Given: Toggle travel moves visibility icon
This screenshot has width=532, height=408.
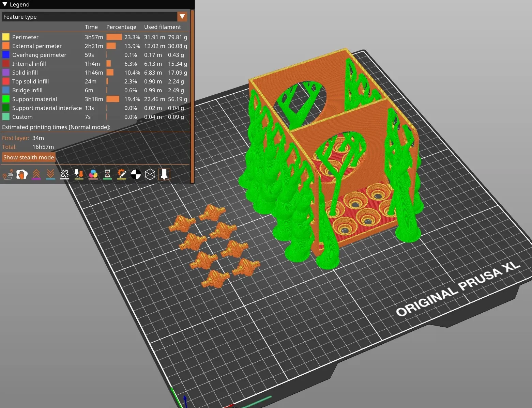Looking at the screenshot, I should [x=7, y=174].
